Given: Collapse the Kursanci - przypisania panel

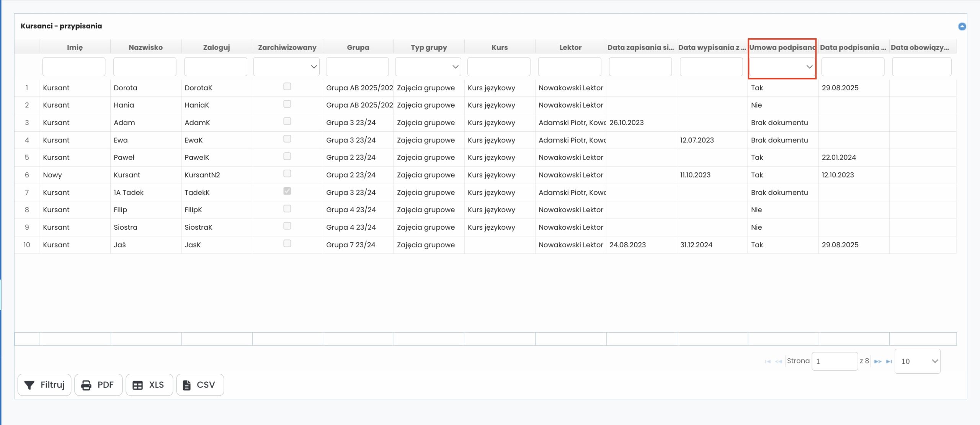Looking at the screenshot, I should tap(962, 26).
